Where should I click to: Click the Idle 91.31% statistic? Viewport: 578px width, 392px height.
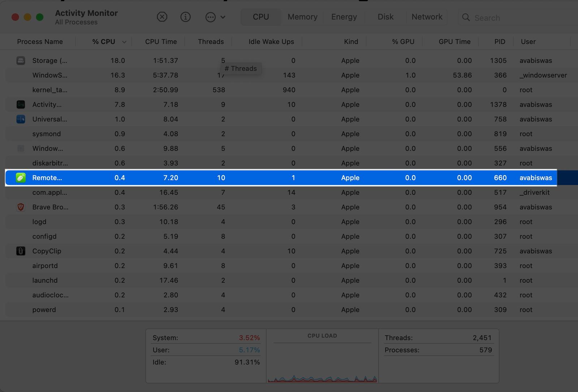(x=206, y=362)
